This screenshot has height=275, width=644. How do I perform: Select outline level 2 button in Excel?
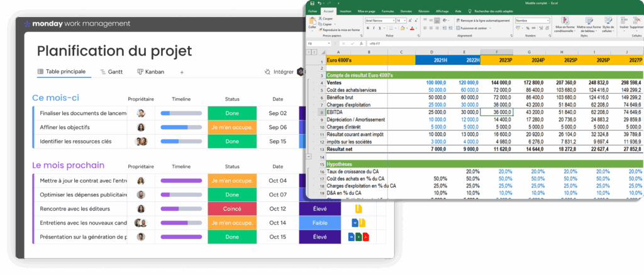(314, 52)
